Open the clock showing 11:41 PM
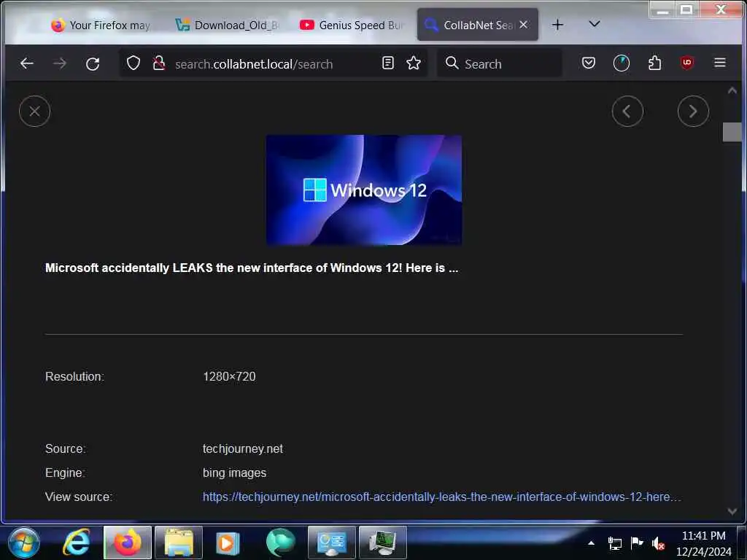 [x=704, y=543]
